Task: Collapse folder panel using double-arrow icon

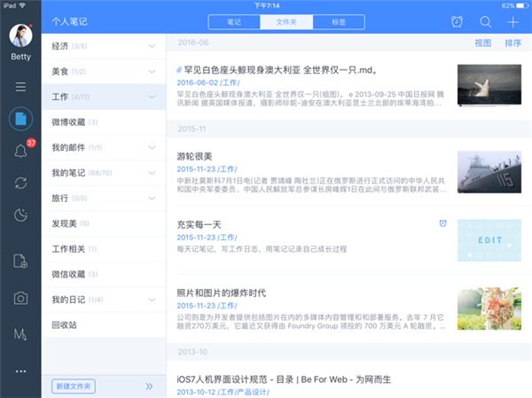Action: 149,386
